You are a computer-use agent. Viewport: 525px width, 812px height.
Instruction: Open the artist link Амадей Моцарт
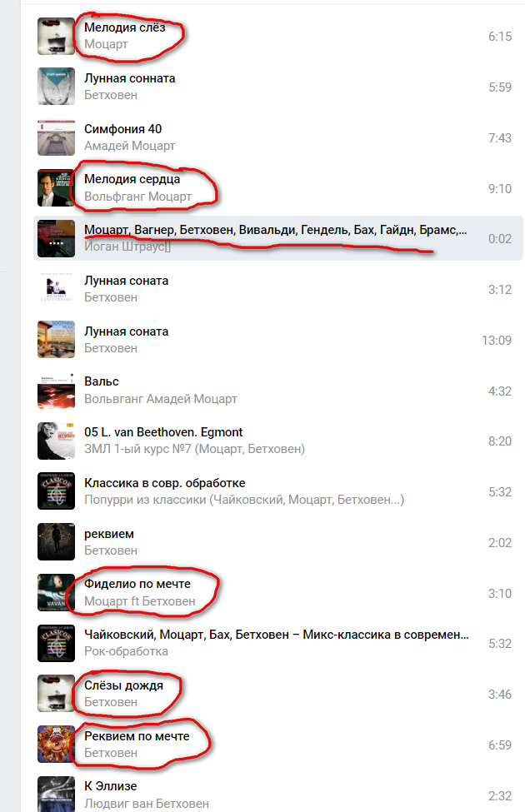(129, 146)
